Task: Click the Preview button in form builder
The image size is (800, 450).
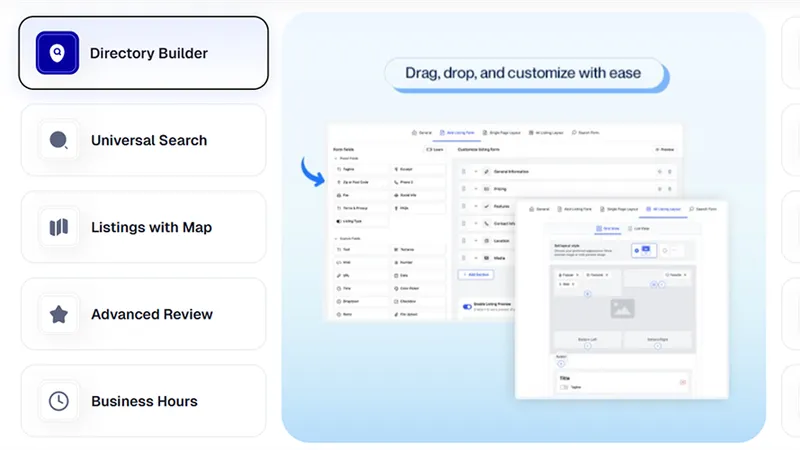Action: click(x=664, y=149)
